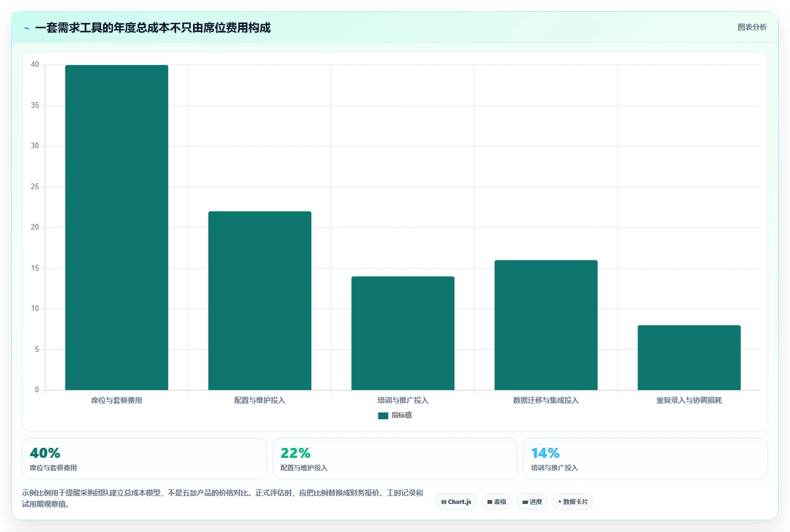The height and width of the screenshot is (532, 790).
Task: Select the 配置与维护投入 bar
Action: click(x=260, y=301)
